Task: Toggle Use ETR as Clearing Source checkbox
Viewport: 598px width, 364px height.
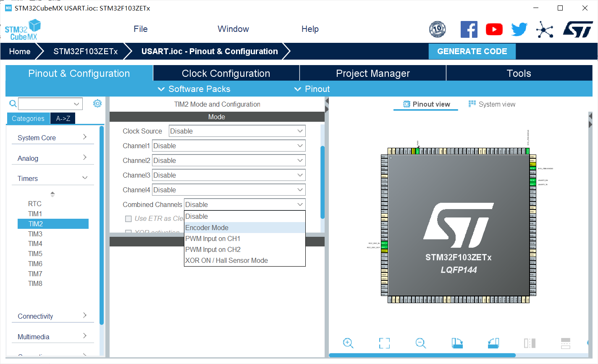Action: (x=129, y=219)
